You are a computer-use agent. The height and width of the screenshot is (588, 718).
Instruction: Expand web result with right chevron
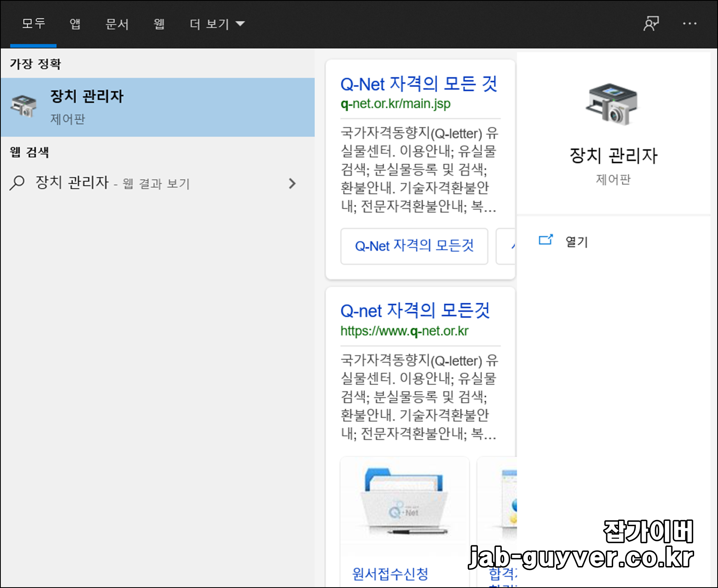point(292,184)
